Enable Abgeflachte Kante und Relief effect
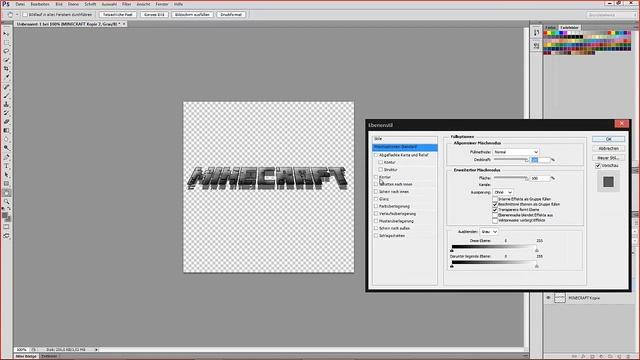Image resolution: width=640 pixels, height=360 pixels. click(376, 155)
